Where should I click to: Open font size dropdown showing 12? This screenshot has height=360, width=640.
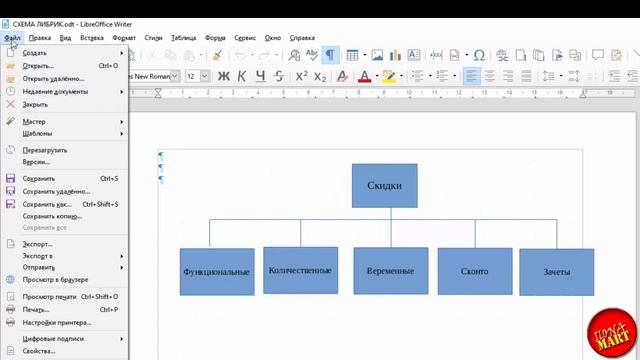(x=204, y=76)
